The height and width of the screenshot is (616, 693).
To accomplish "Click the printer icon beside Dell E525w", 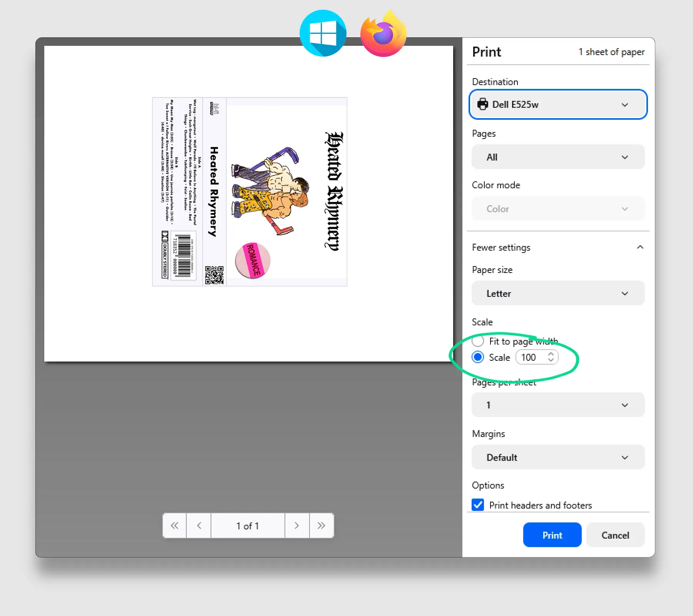I will pos(482,104).
